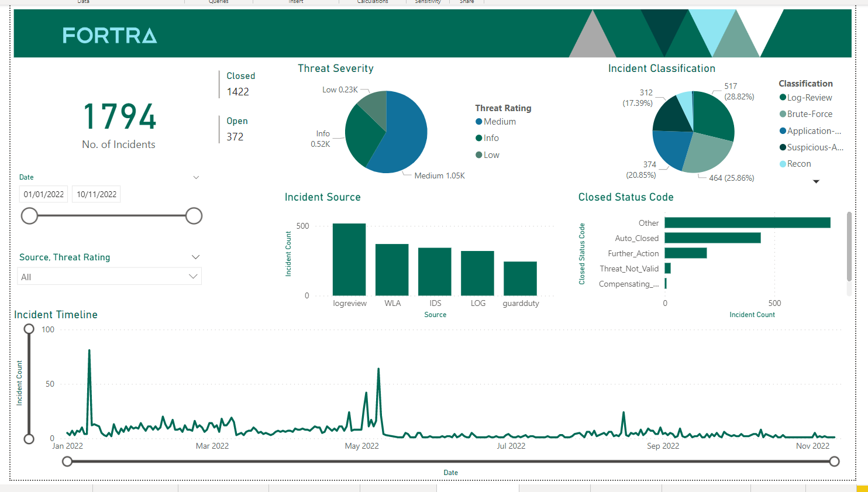Filter by Suspicious-A... classification legend item
This screenshot has height=492, width=868.
pos(814,147)
